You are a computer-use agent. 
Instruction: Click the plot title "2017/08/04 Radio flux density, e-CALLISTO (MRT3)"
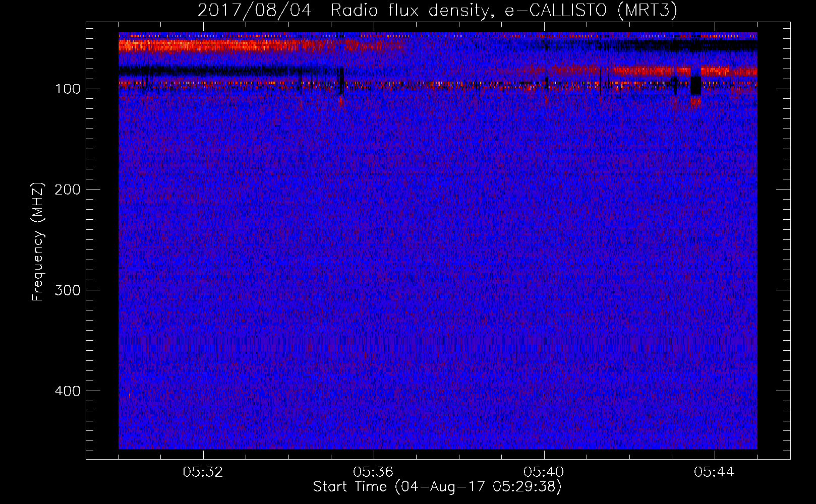[437, 11]
